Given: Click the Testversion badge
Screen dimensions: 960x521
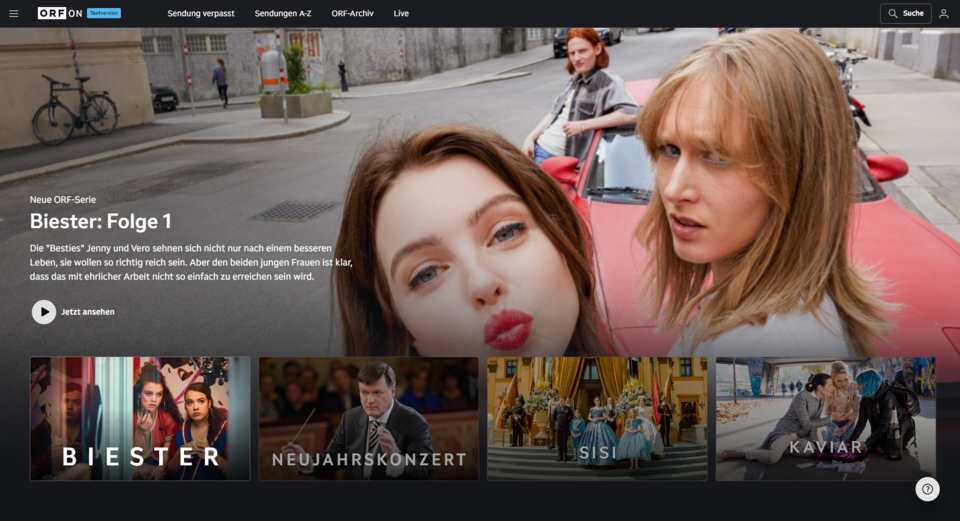Looking at the screenshot, I should (104, 13).
